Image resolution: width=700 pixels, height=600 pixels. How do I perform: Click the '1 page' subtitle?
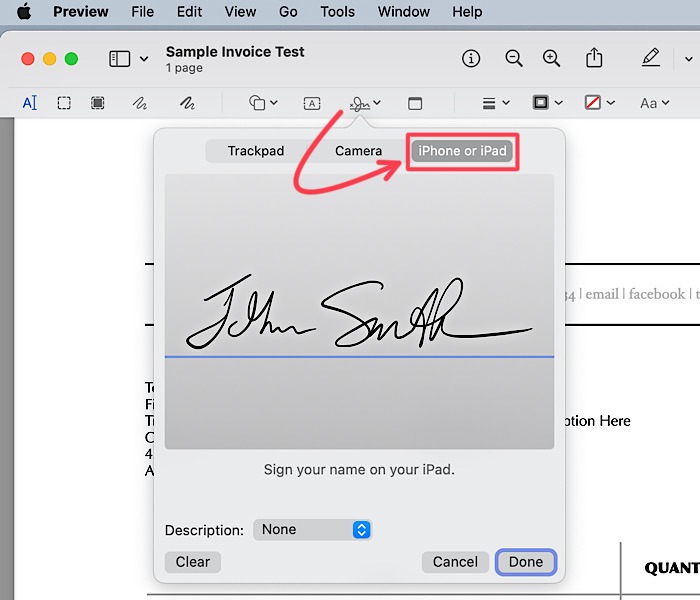184,68
